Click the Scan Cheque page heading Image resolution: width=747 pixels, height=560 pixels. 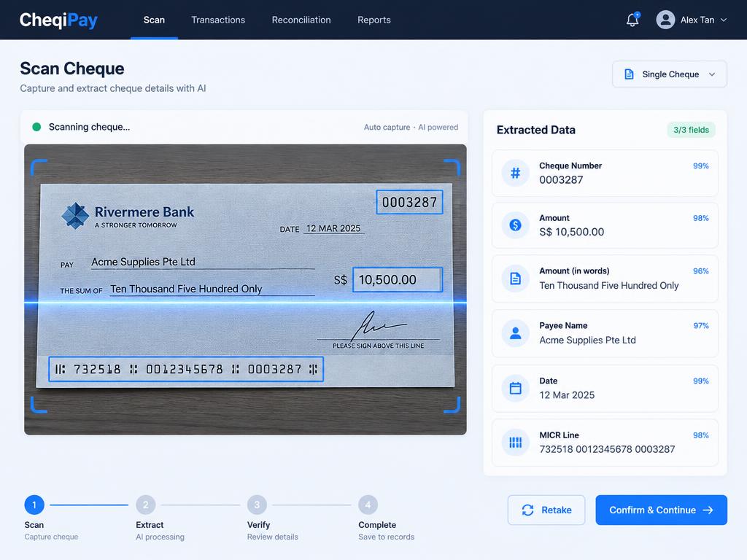click(72, 69)
